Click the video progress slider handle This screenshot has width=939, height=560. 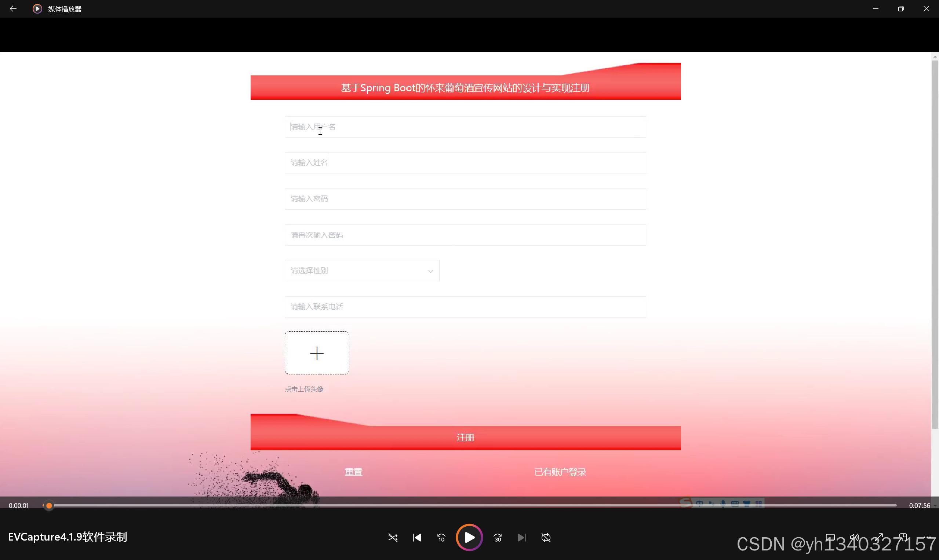point(49,505)
